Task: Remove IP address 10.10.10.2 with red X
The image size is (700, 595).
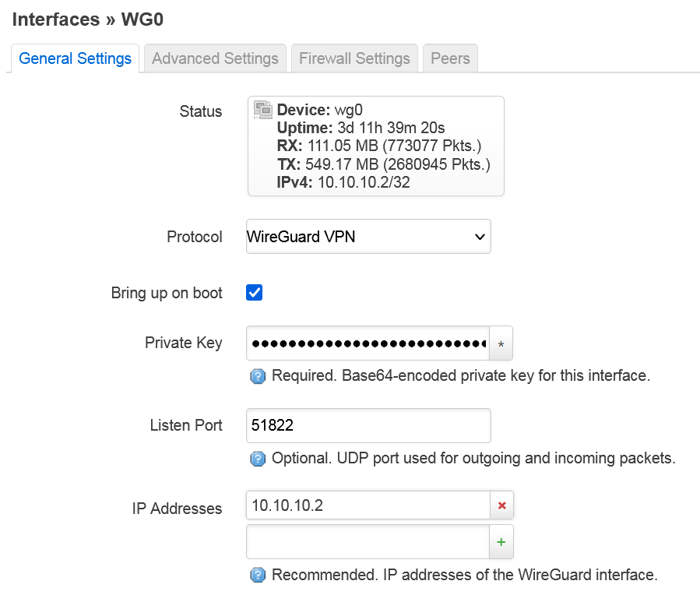Action: (501, 505)
